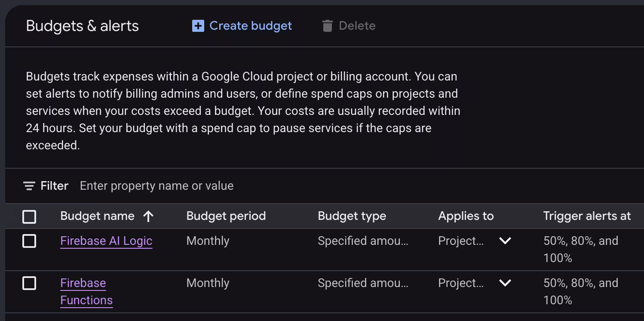Viewport: 644px width, 321px height.
Task: Click Project text in Firebase Functions row
Action: 461,283
